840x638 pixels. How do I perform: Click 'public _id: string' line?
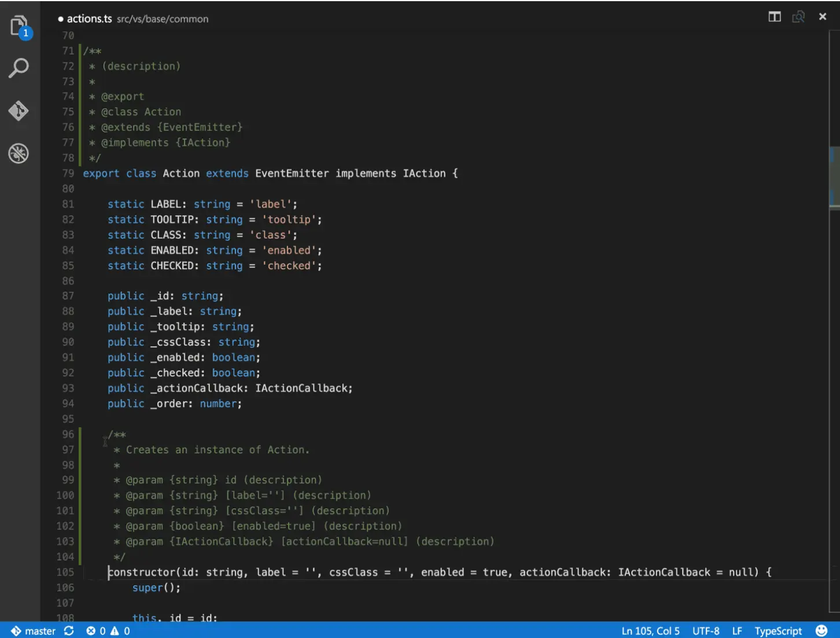point(165,296)
